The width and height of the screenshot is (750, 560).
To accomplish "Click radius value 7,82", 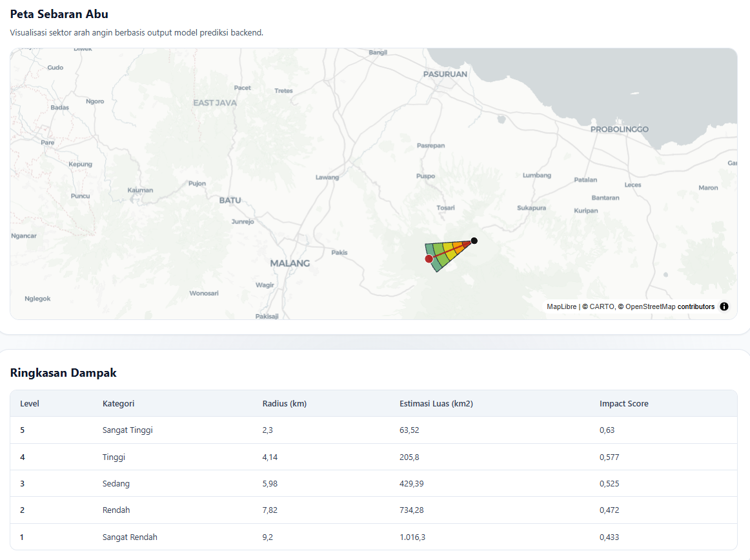I will coord(270,510).
